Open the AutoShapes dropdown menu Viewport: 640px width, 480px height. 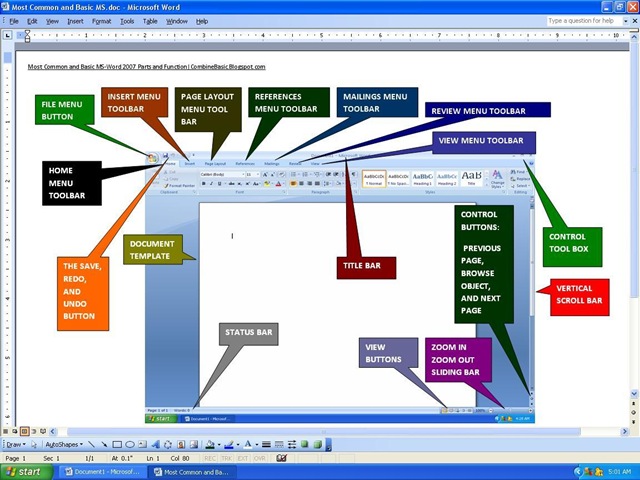click(x=64, y=444)
